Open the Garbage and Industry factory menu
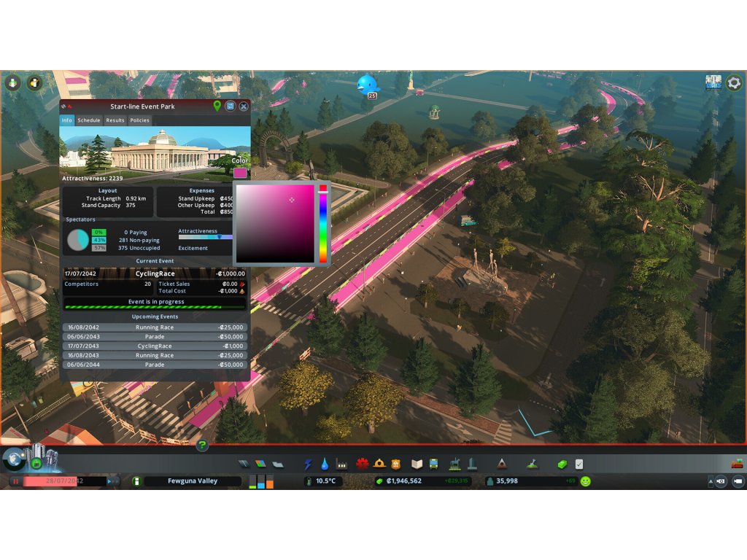 [341, 463]
